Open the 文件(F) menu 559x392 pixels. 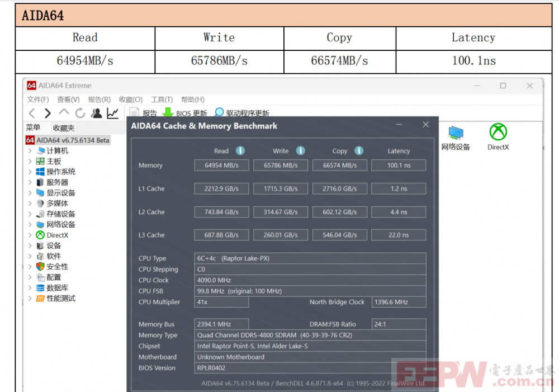coord(38,100)
